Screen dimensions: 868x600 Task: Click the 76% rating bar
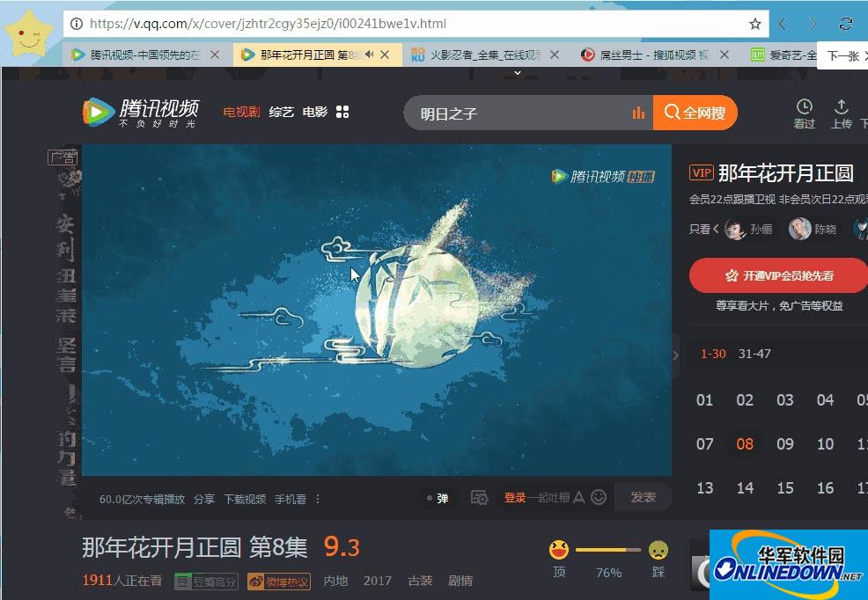(x=608, y=550)
